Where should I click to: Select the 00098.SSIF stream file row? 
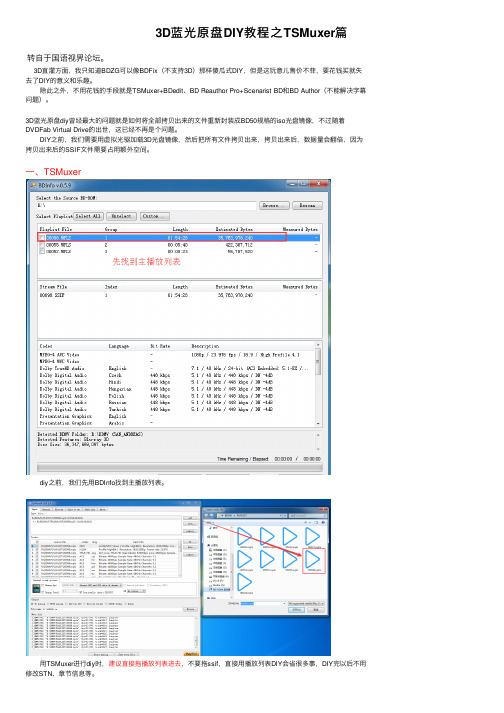click(178, 295)
